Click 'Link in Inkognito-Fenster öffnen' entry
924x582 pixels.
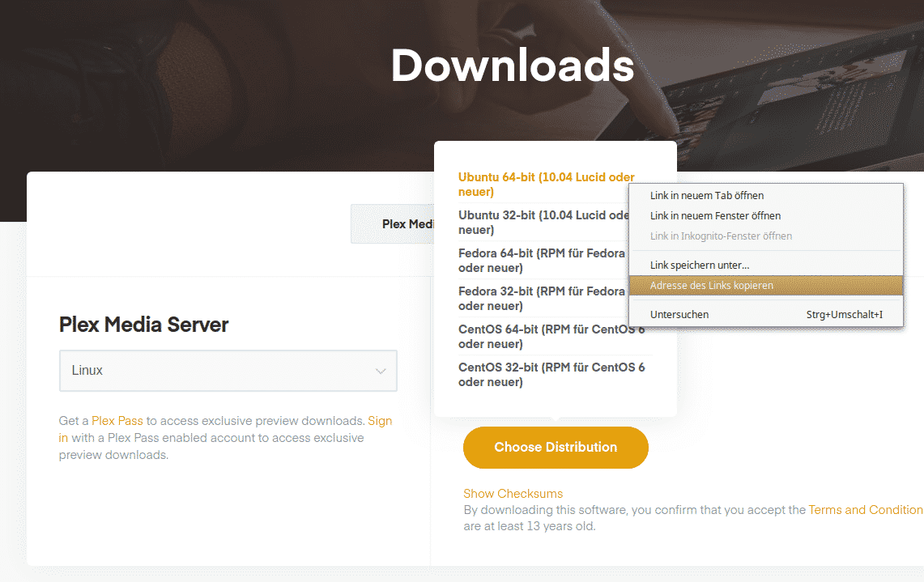721,236
